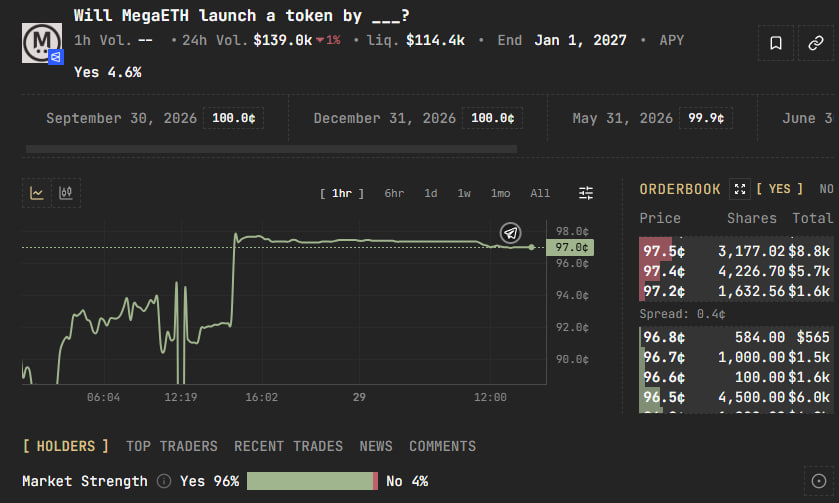Select the All chart timeframe
The image size is (839, 503).
[x=540, y=193]
